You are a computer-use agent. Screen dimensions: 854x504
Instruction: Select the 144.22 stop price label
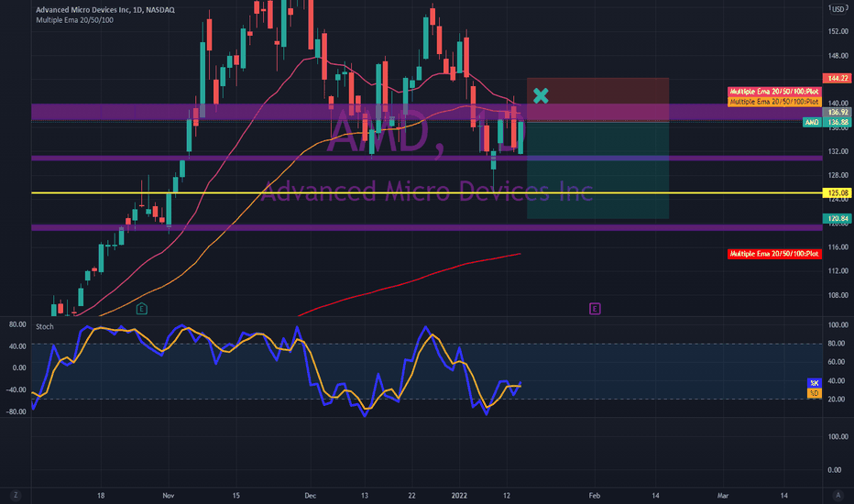coord(838,79)
